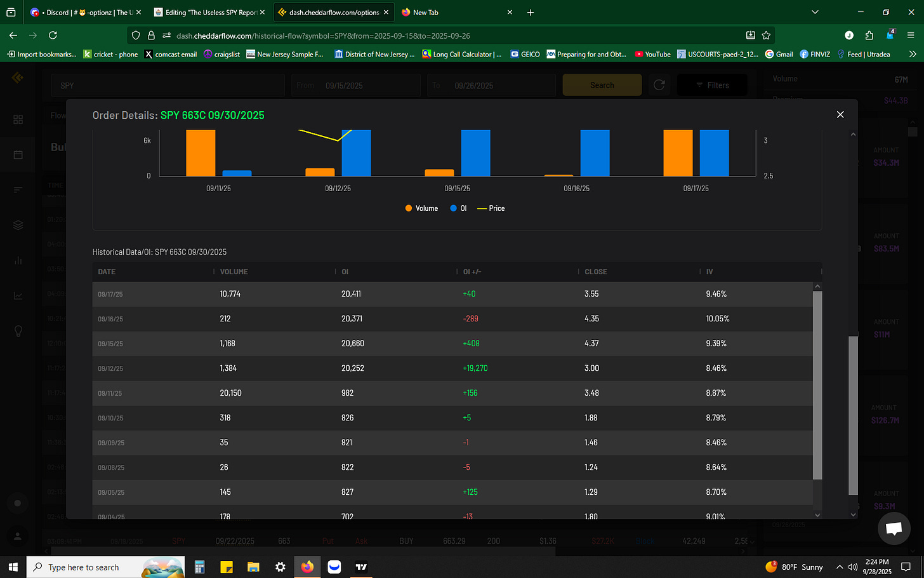
Task: Open the Firefox View icon
Action: tap(11, 12)
